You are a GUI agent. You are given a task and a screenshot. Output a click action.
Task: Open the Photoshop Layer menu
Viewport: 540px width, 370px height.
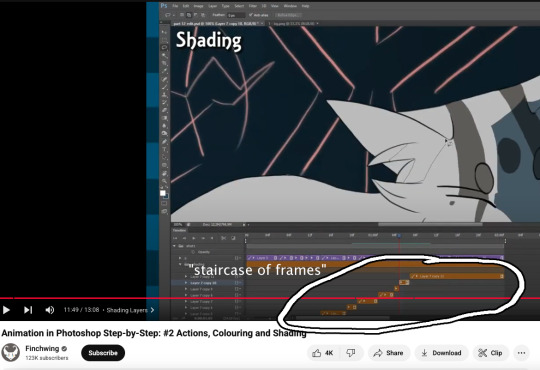point(212,6)
